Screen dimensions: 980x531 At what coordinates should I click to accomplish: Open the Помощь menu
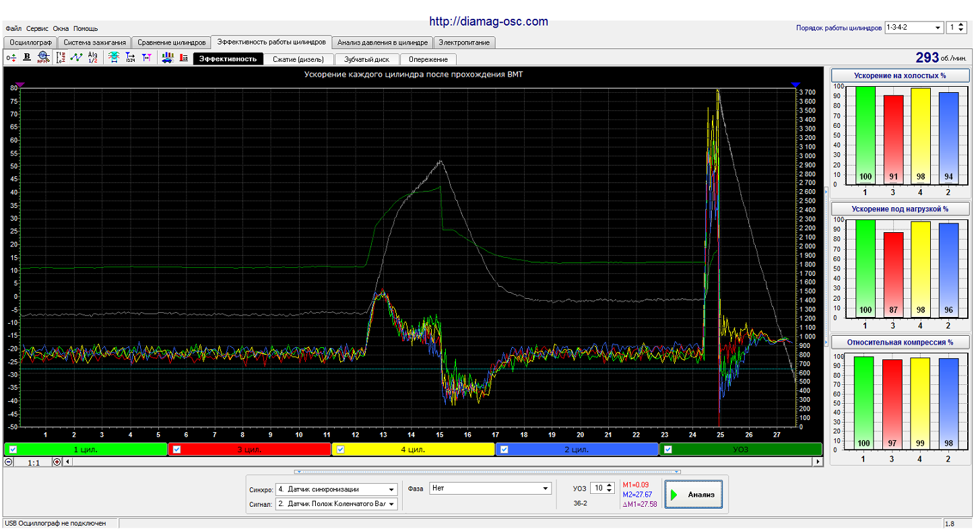[86, 29]
